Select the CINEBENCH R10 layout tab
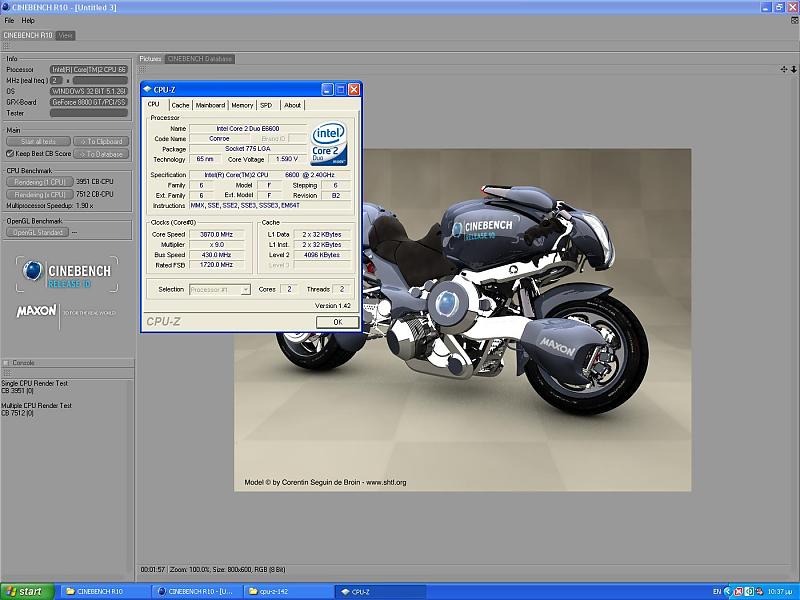This screenshot has width=800, height=600. click(x=28, y=35)
